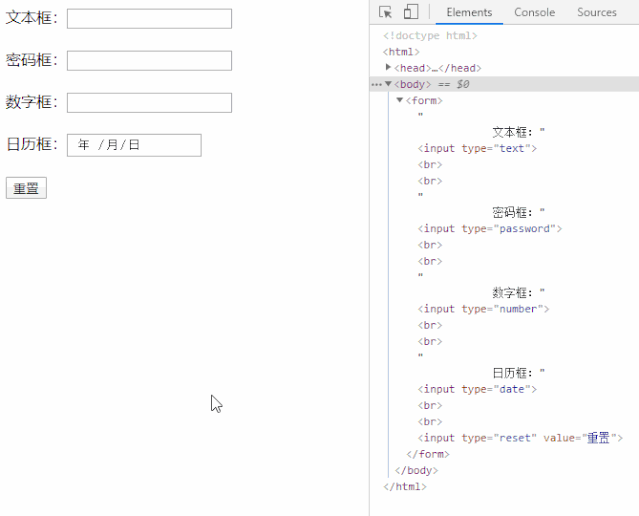Click the 密码框 text node in DOM

coord(512,212)
